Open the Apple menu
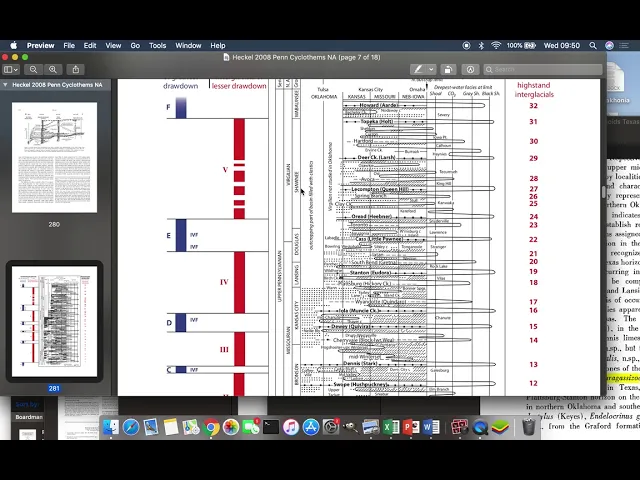The height and width of the screenshot is (480, 640). pos(13,45)
